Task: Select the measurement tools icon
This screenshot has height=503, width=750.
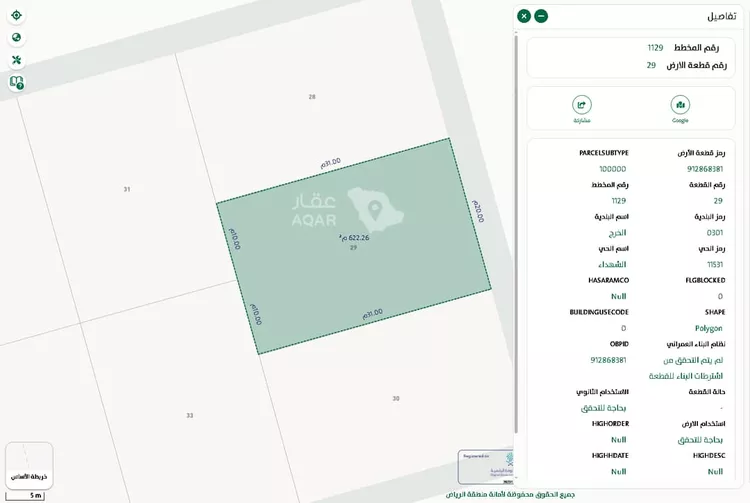Action: pyautogui.click(x=16, y=60)
